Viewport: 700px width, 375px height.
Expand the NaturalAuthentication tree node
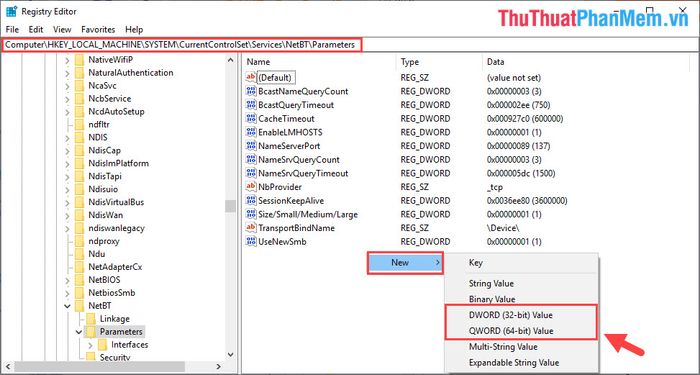tap(67, 73)
